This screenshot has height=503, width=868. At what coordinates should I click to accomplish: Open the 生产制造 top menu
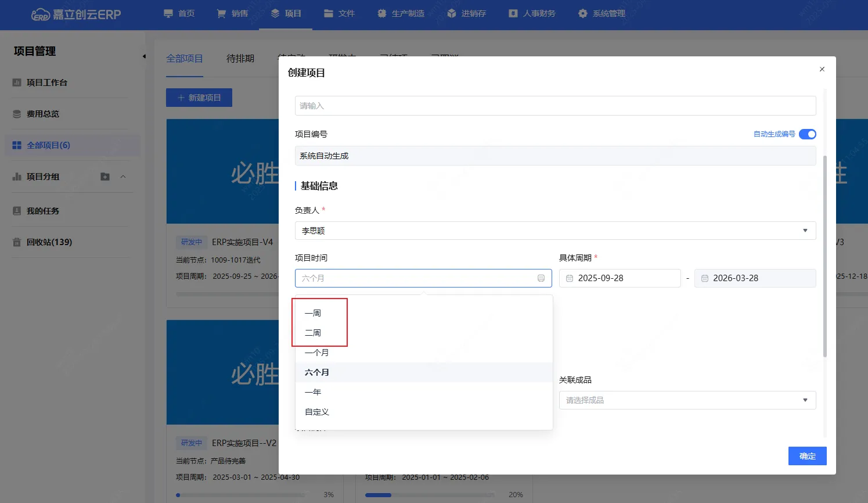pos(401,13)
